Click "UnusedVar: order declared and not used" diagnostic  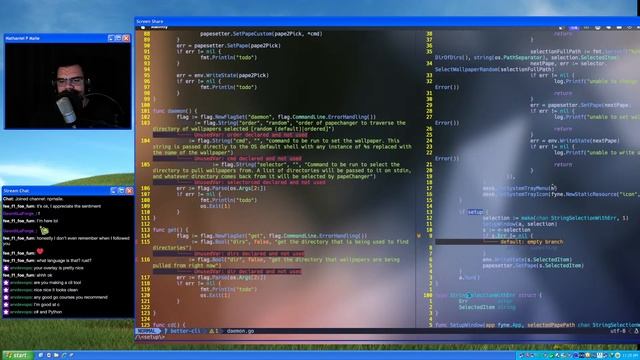251,135
